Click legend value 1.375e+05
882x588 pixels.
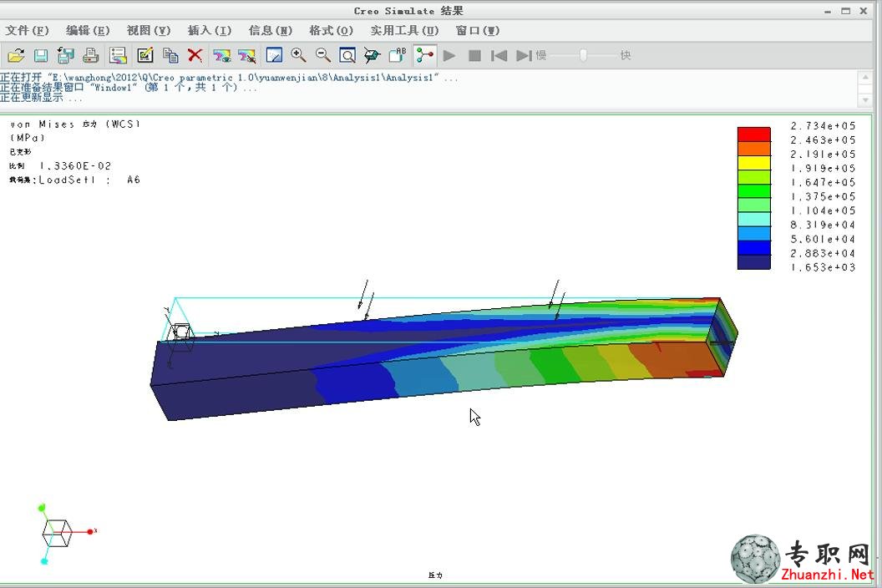[x=823, y=196]
